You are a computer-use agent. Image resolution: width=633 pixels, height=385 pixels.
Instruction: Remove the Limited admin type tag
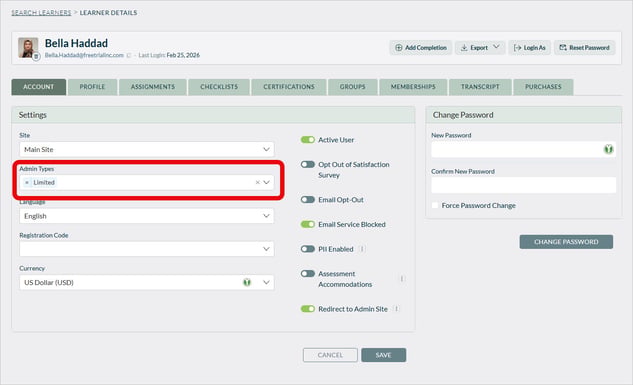(x=27, y=182)
